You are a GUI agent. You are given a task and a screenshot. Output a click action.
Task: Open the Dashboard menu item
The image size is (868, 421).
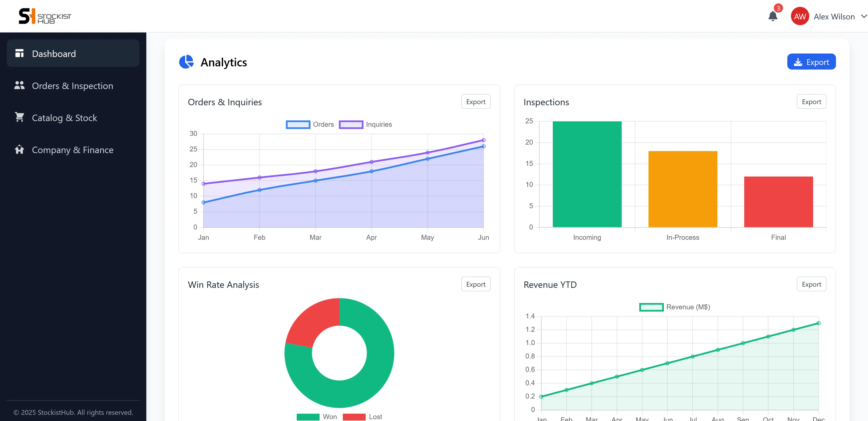(73, 53)
